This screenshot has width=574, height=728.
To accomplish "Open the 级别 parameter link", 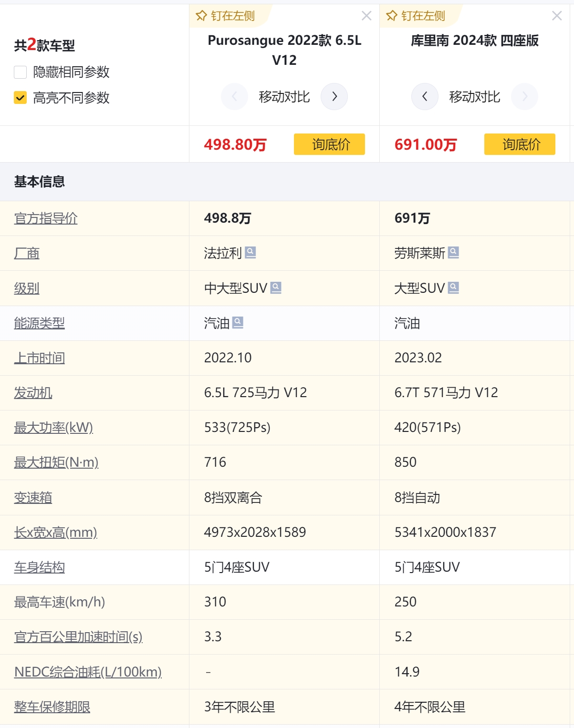I will pos(27,288).
